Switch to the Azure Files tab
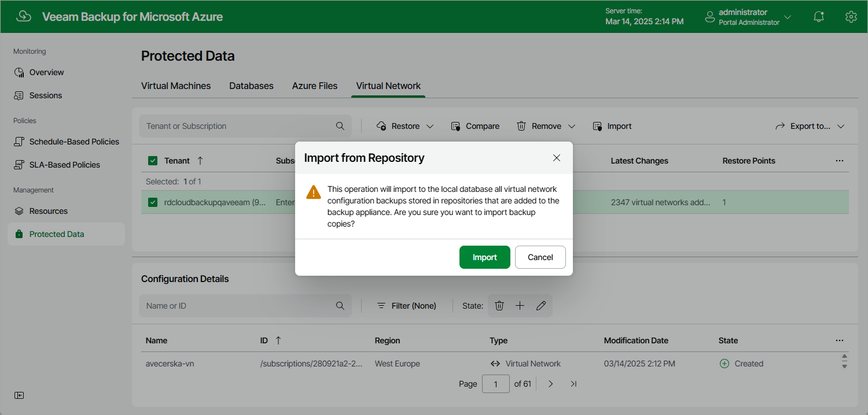This screenshot has width=868, height=415. click(315, 86)
